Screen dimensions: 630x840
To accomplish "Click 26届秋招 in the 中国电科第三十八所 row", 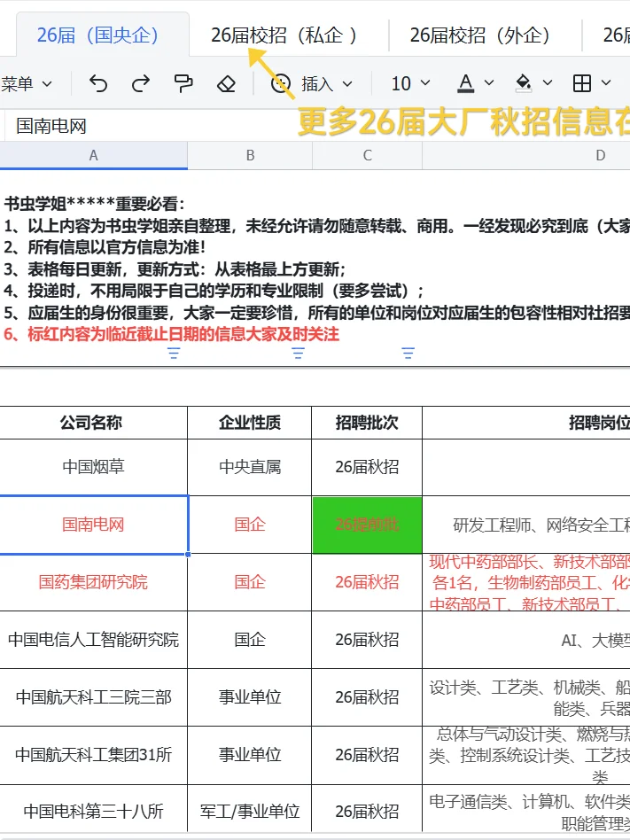I will pyautogui.click(x=367, y=811).
